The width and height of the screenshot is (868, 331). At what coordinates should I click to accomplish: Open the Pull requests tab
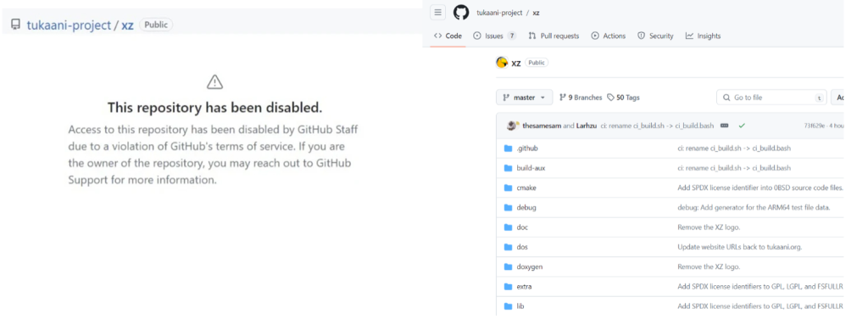click(x=554, y=36)
